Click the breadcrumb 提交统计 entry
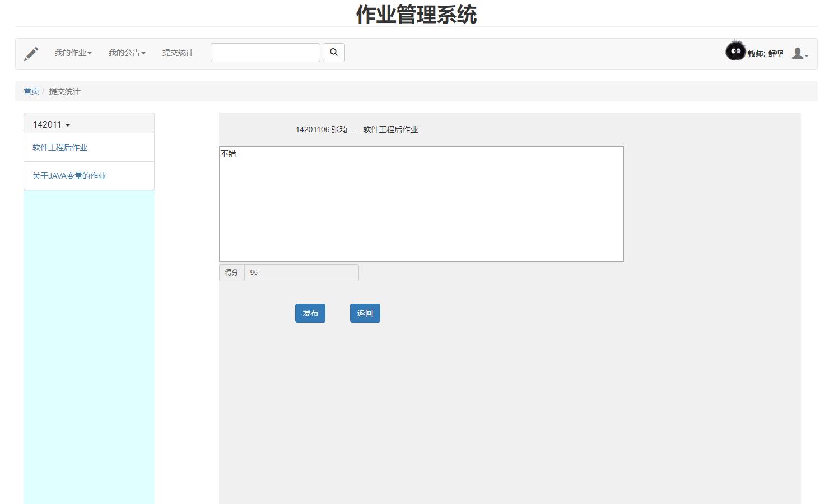Viewport: 829px width, 504px height. [64, 91]
